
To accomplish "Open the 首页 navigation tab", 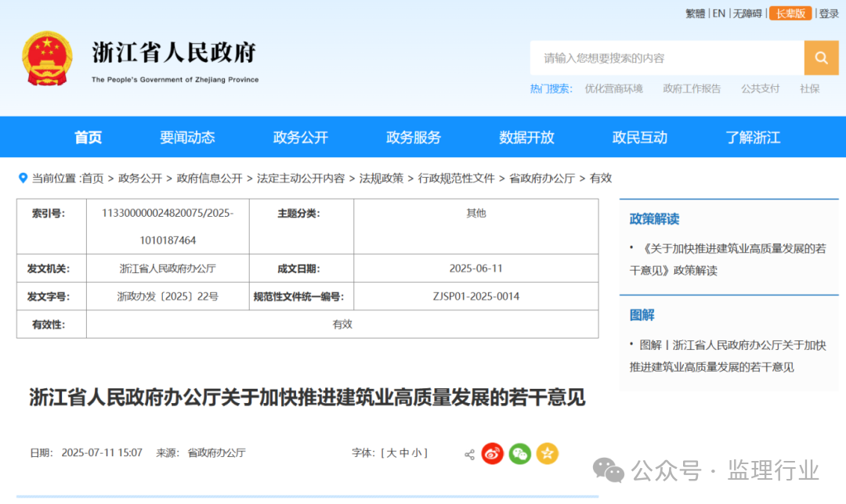I will [88, 138].
